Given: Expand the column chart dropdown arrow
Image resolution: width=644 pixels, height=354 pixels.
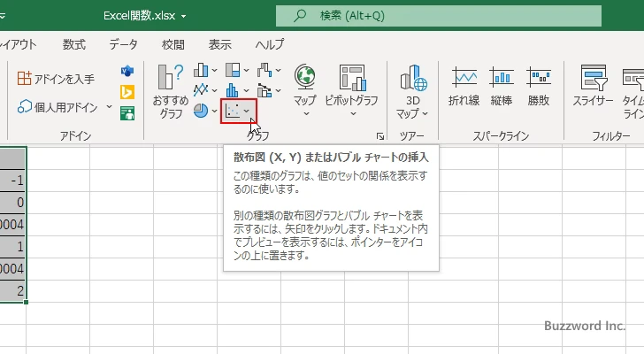Looking at the screenshot, I should click(x=214, y=71).
